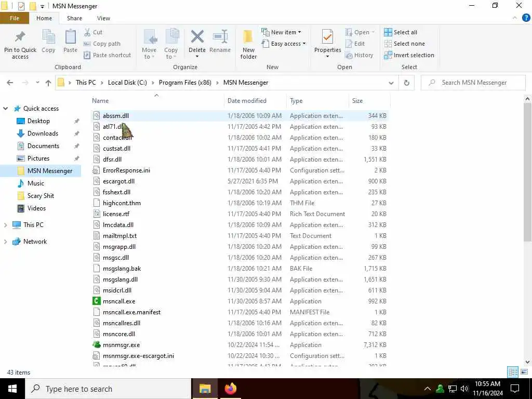Switch to the Share tab
This screenshot has width=532, height=399.
click(x=74, y=18)
